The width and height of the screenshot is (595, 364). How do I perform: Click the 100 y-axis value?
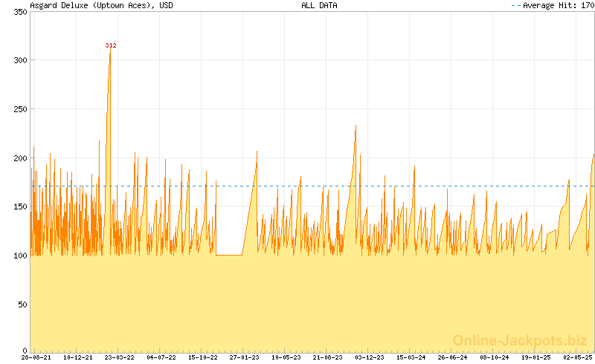20,256
